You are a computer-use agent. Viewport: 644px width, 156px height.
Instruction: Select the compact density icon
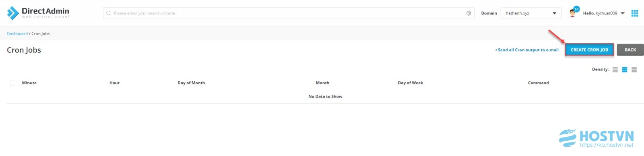coord(615,70)
